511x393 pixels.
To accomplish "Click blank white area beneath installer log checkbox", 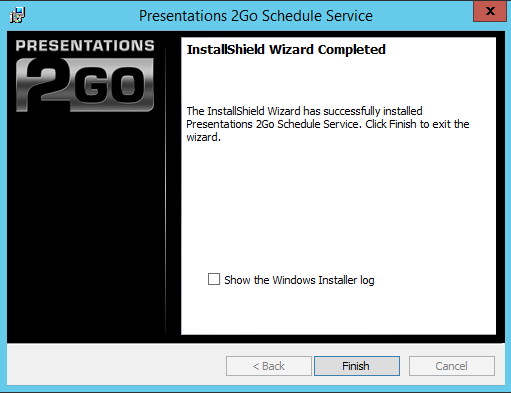I will [x=338, y=312].
